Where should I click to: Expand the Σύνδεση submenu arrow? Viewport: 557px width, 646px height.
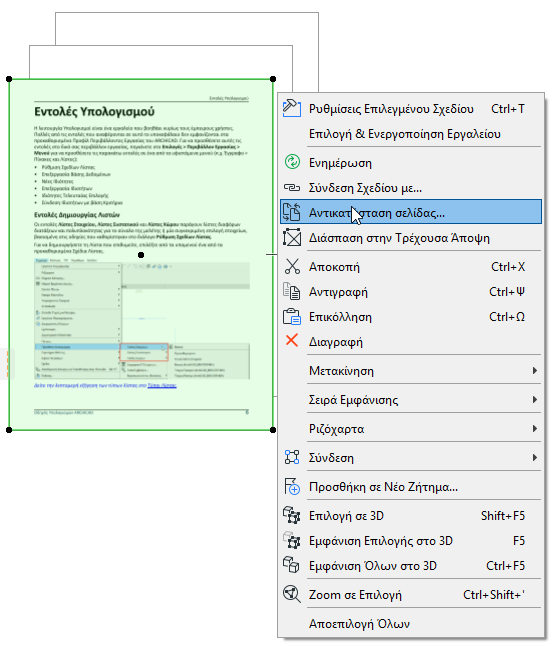(x=534, y=457)
